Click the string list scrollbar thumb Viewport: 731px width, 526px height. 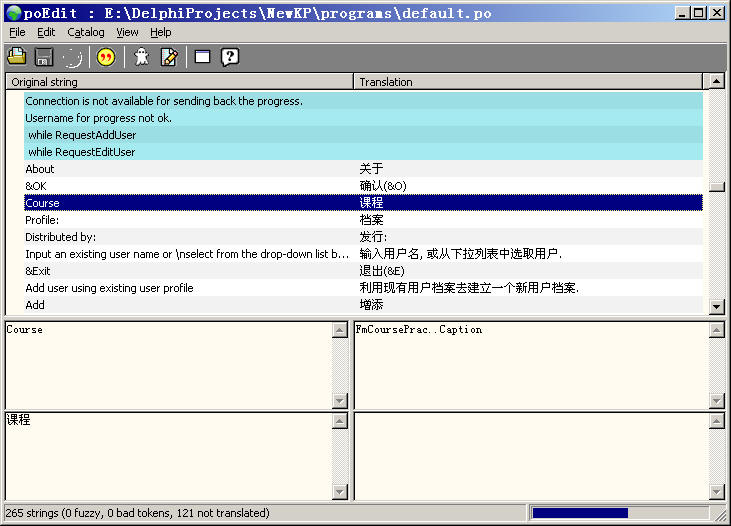coord(717,187)
